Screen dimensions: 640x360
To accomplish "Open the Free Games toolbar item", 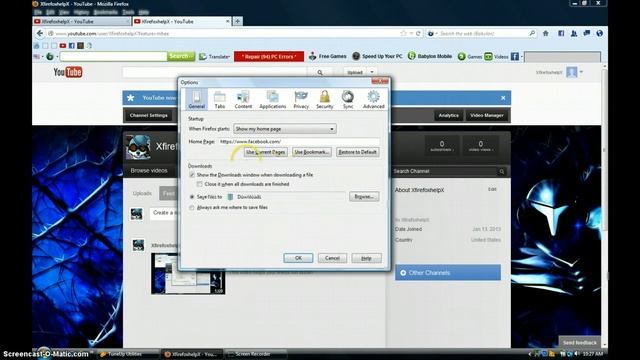I will coord(327,56).
